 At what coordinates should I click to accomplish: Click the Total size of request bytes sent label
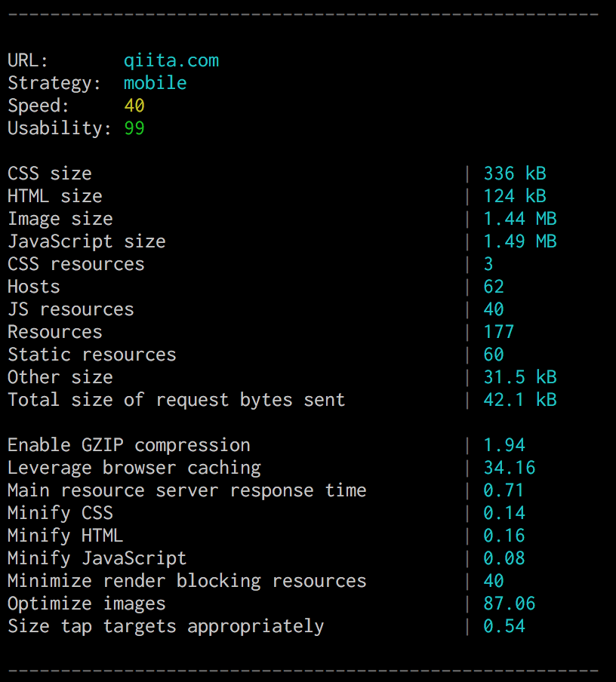click(x=177, y=401)
